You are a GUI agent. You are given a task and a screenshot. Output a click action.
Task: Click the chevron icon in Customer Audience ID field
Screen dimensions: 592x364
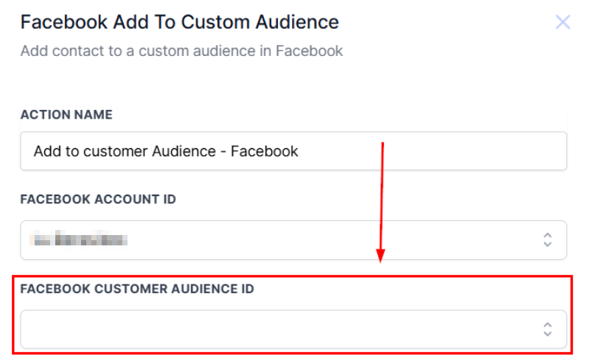pos(547,329)
